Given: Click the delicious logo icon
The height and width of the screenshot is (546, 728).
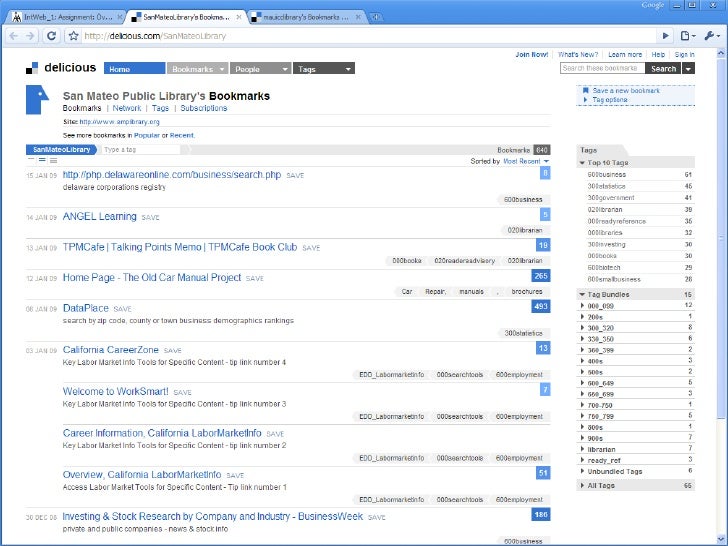Looking at the screenshot, I should [x=32, y=68].
